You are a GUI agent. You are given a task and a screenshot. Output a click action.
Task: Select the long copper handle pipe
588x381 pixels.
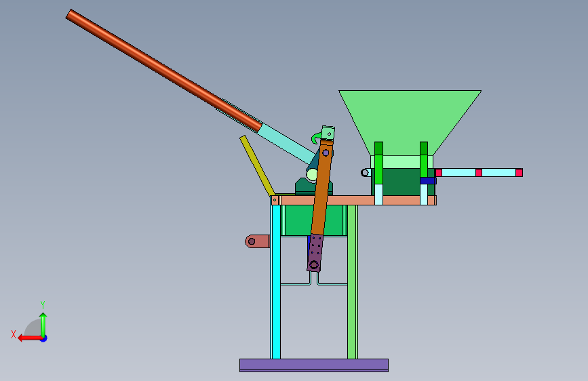pyautogui.click(x=163, y=71)
